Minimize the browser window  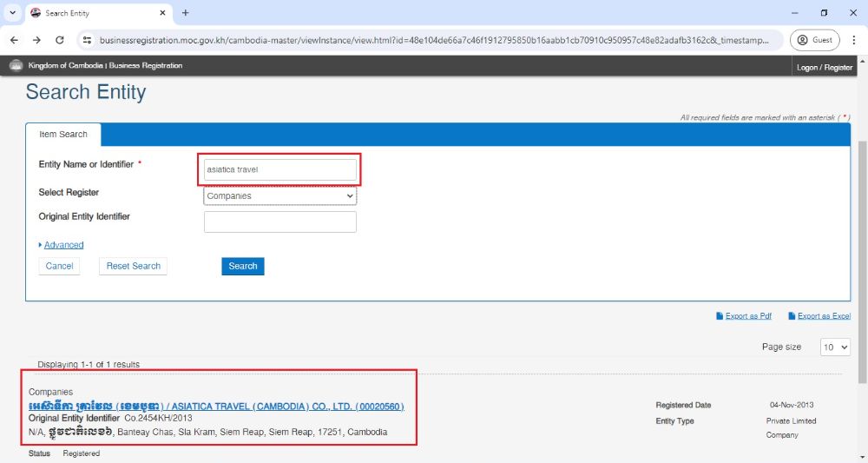795,13
